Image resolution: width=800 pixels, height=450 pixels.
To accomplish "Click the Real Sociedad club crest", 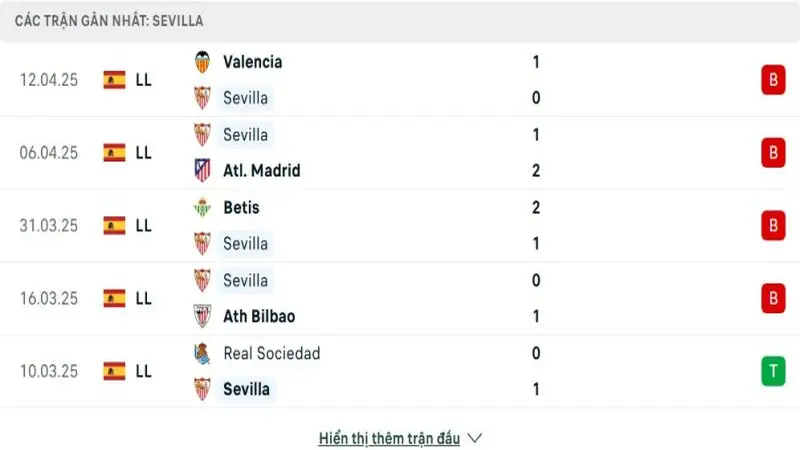I will tap(203, 353).
